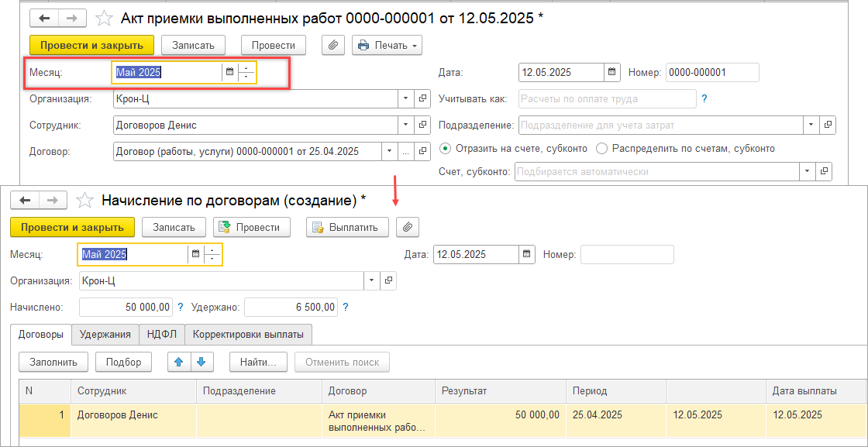Open the Удержания tab
Screen dimensions: 868x447
(105, 335)
